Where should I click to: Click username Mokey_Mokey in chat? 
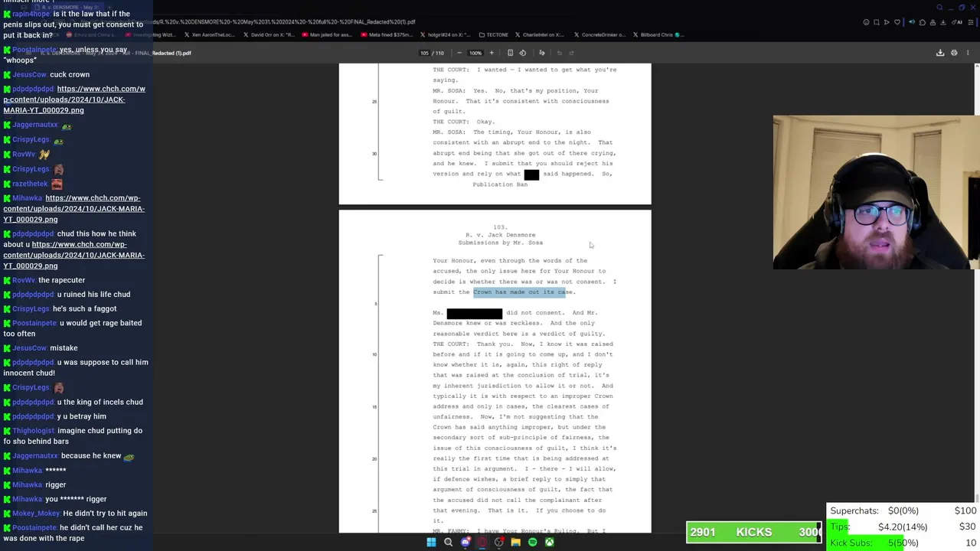[x=36, y=514]
